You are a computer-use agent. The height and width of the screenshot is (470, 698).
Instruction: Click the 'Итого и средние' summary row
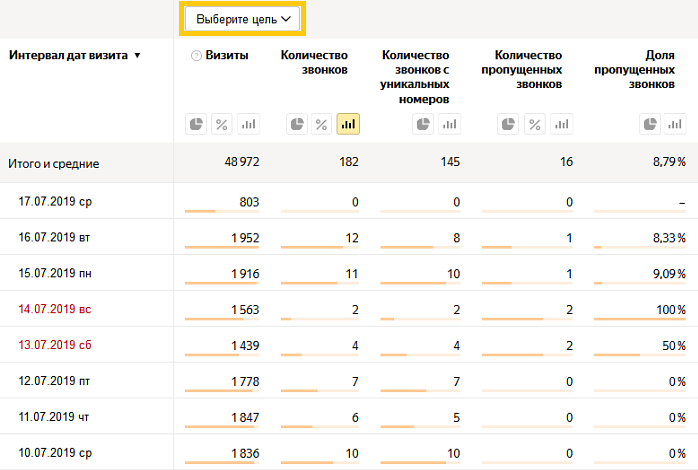tap(349, 162)
